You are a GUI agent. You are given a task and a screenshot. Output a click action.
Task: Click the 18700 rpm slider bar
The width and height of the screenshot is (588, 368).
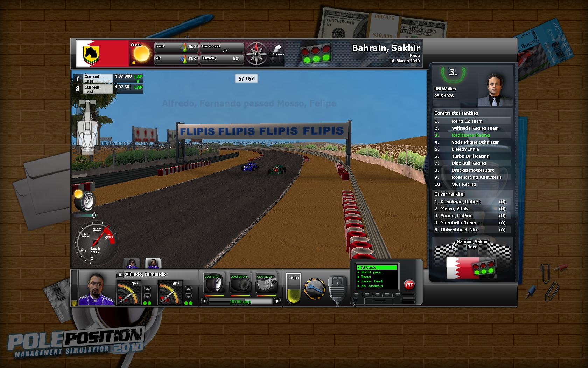coord(240,301)
